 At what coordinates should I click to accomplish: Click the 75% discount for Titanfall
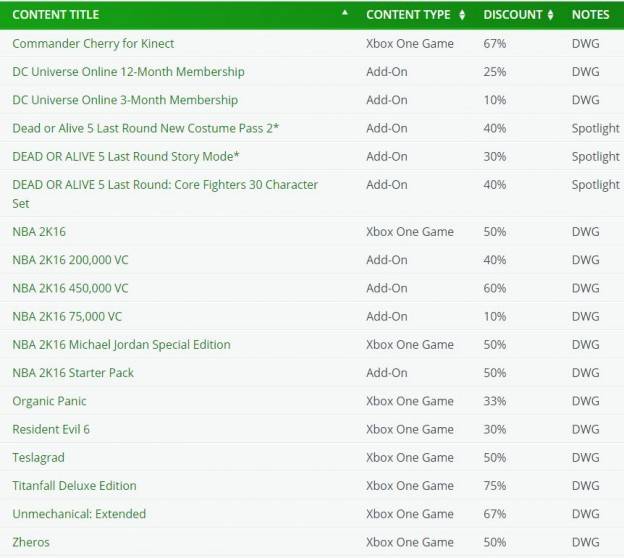click(495, 486)
